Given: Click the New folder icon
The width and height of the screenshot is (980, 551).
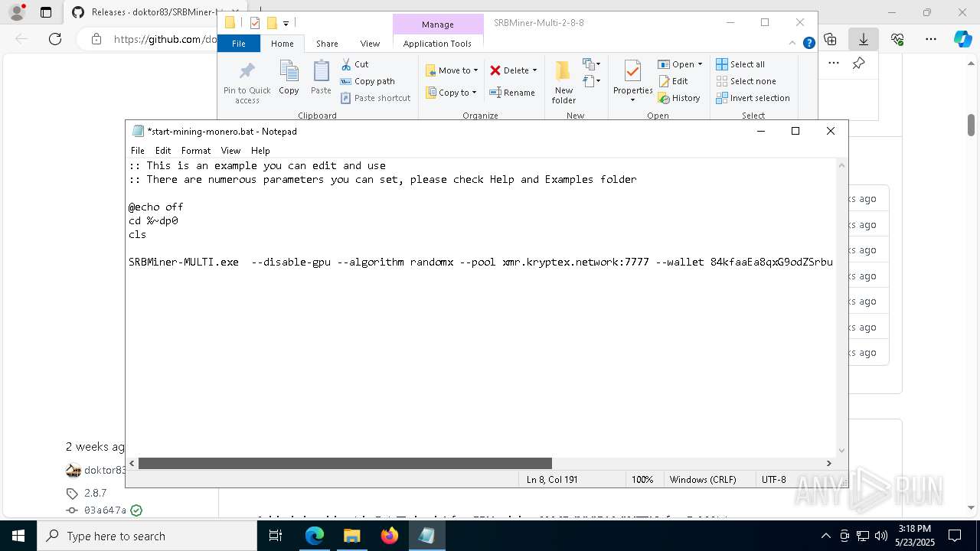Looking at the screenshot, I should (563, 82).
